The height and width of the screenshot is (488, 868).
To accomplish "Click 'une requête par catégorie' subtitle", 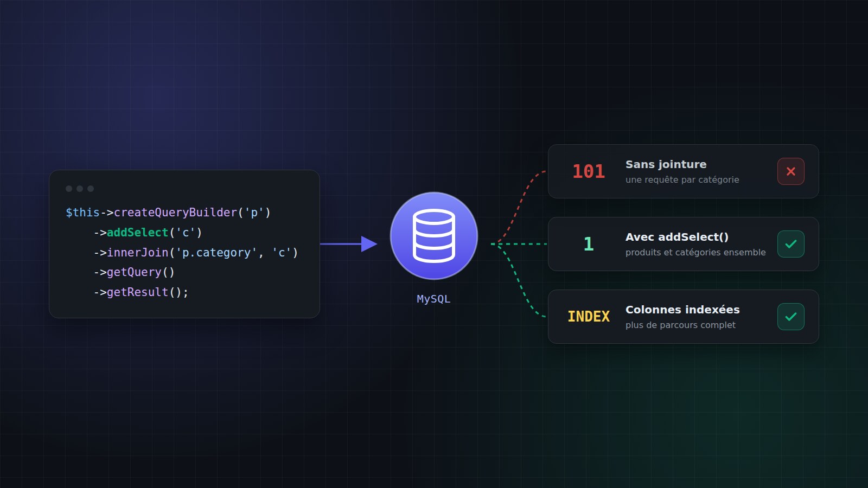I will (x=682, y=179).
